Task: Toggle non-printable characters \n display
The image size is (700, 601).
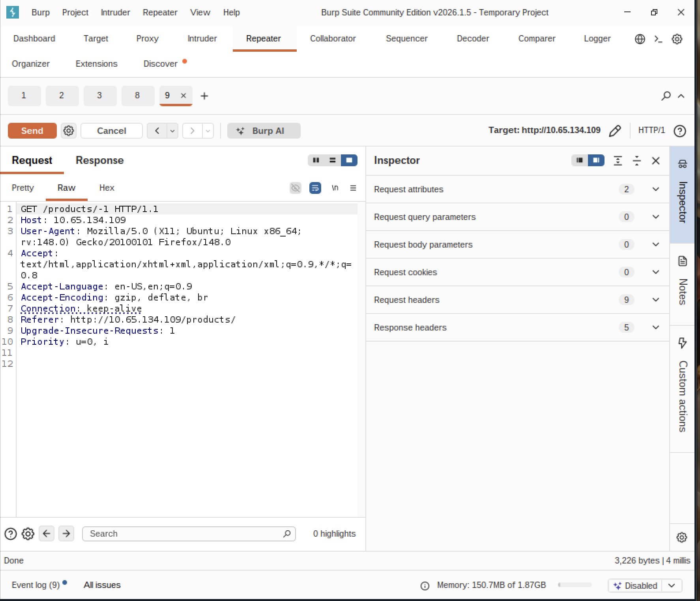Action: tap(335, 188)
